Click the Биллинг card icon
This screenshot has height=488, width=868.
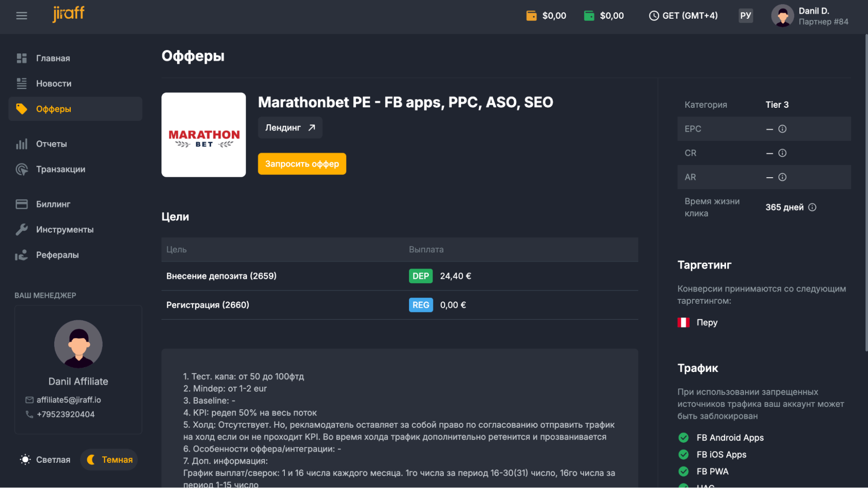22,204
